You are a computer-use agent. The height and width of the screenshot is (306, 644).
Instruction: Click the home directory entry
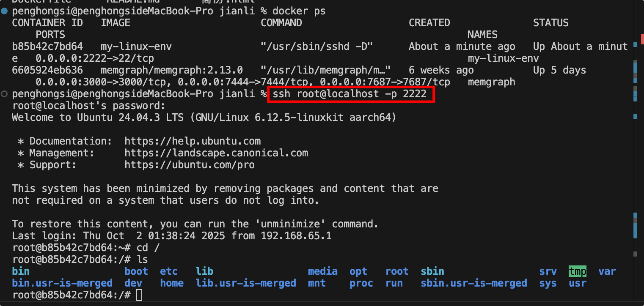pyautogui.click(x=172, y=283)
